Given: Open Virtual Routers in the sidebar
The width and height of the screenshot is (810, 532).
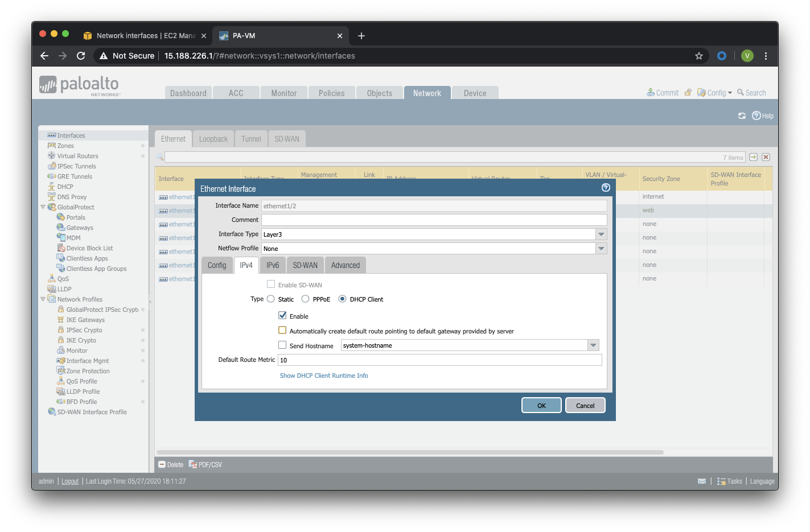Looking at the screenshot, I should [x=77, y=156].
